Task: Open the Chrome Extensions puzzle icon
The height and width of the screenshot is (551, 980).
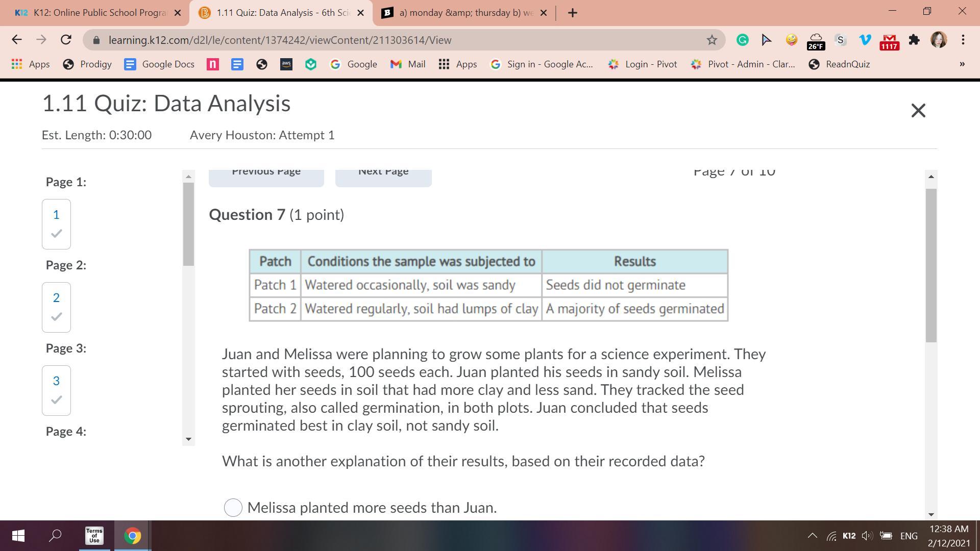Action: point(914,40)
